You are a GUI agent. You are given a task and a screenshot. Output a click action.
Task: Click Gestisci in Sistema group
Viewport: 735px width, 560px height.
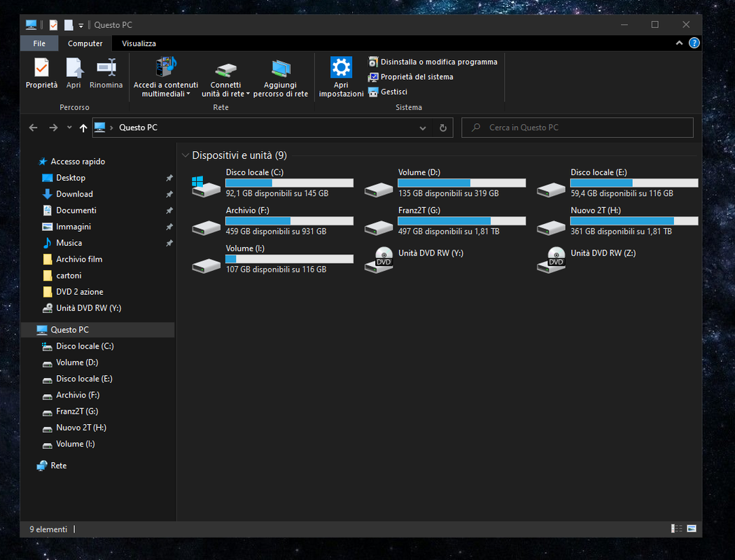(x=388, y=92)
